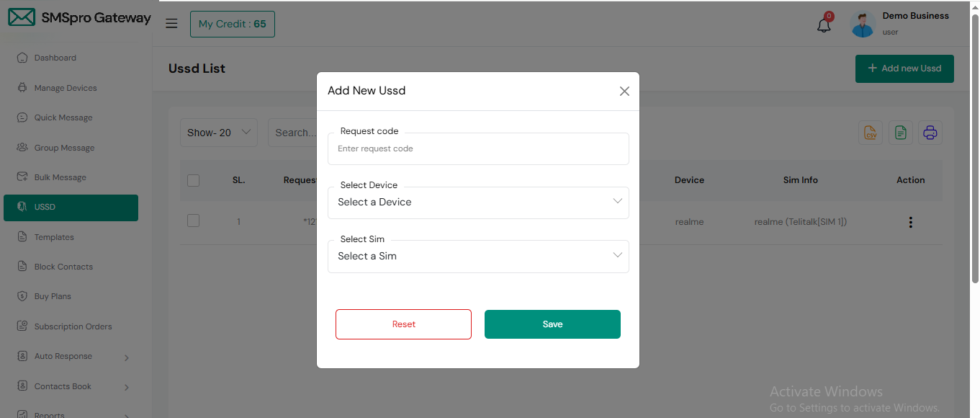
Task: Click the print icon
Action: pos(930,133)
